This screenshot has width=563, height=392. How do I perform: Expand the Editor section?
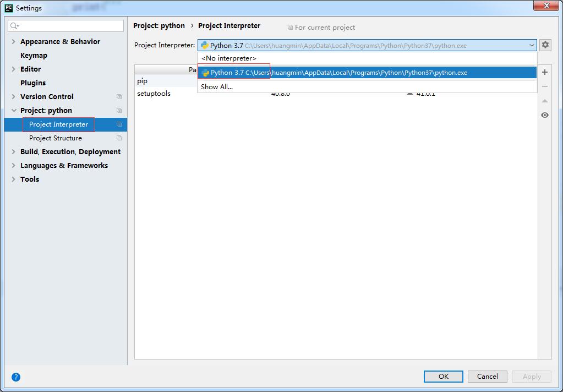[14, 69]
